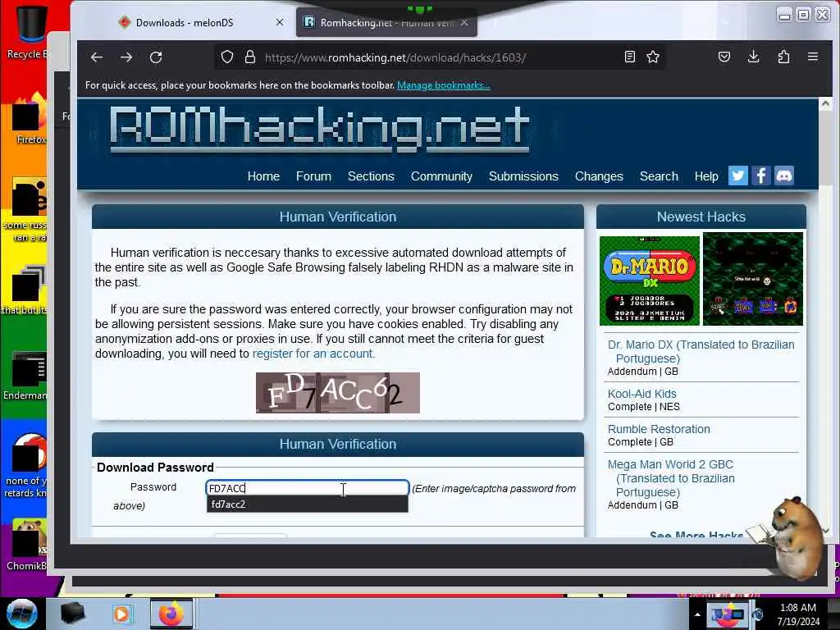
Task: Toggle reader view icon
Action: click(630, 57)
